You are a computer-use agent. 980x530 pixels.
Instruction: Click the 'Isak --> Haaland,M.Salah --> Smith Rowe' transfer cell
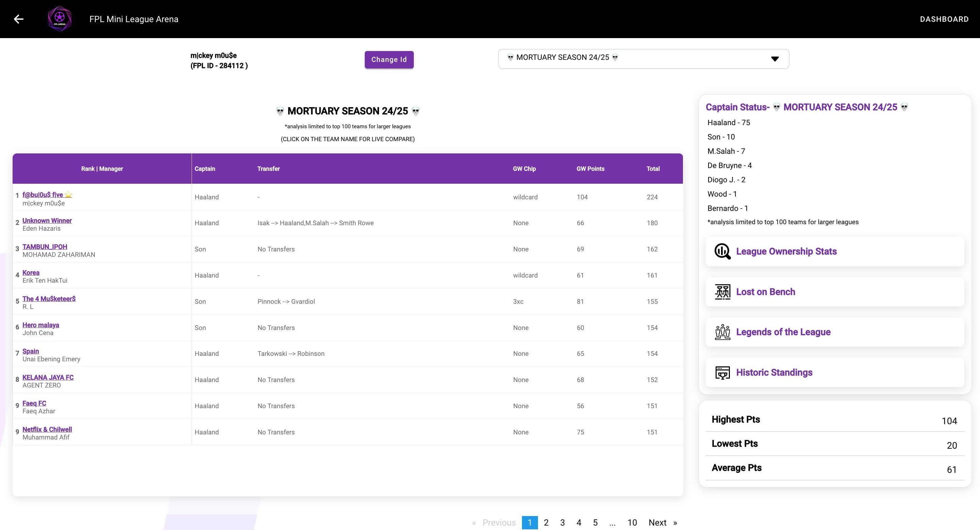(x=315, y=223)
